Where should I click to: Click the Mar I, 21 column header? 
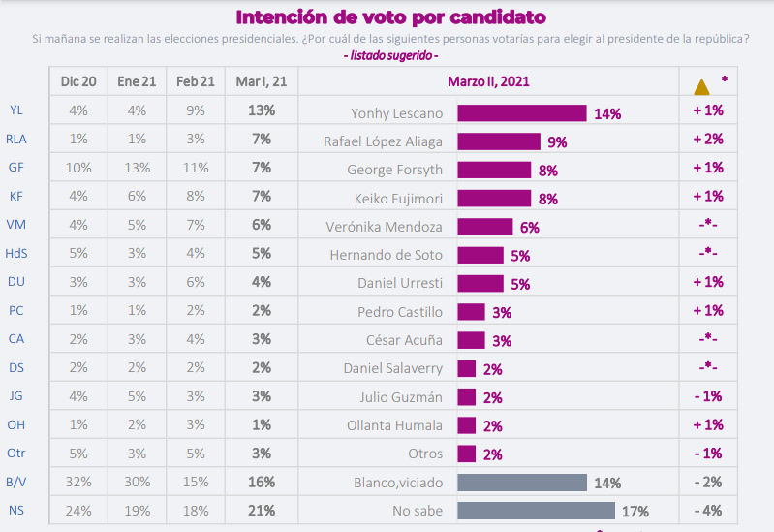pyautogui.click(x=262, y=81)
